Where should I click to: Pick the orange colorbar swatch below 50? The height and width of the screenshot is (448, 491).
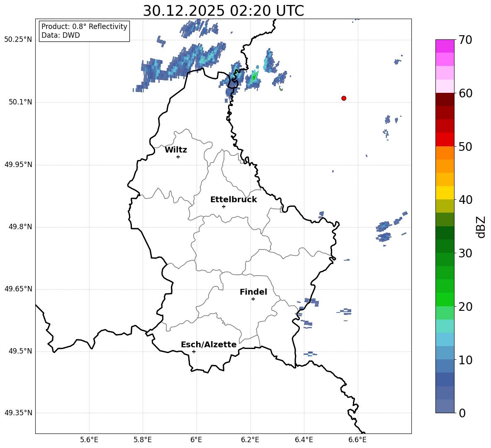tap(445, 153)
